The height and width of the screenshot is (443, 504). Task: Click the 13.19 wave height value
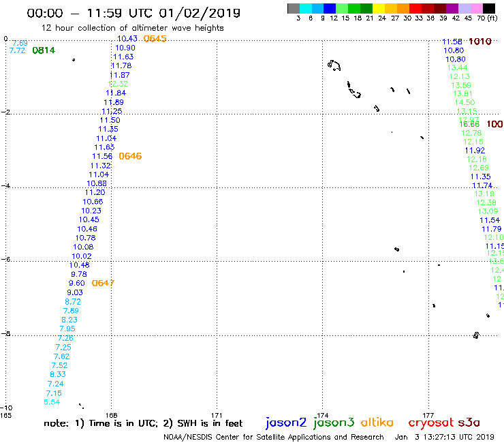click(484, 194)
